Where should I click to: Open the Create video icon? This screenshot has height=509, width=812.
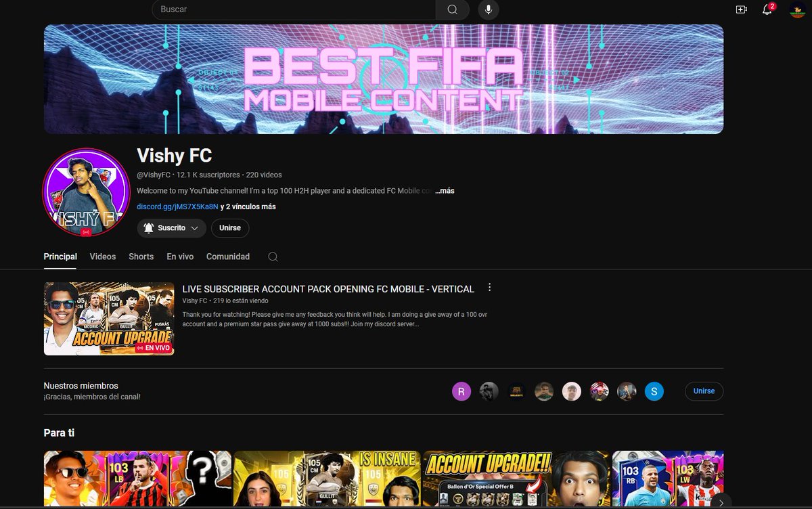pos(741,9)
